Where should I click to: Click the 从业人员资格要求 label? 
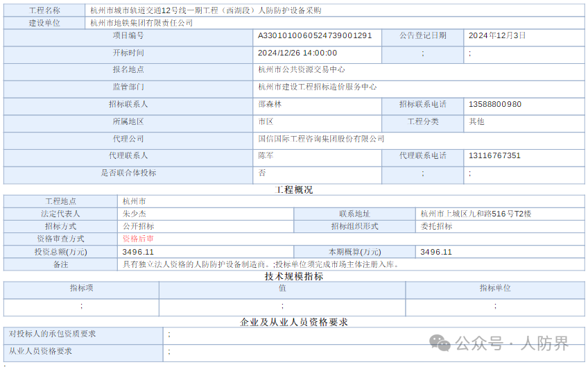coord(40,351)
